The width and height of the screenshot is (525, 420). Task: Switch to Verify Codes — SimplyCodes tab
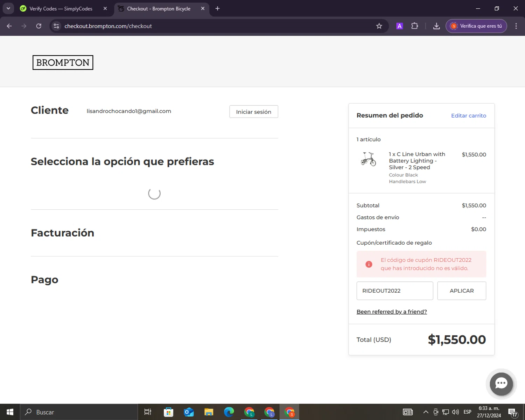[x=61, y=8]
